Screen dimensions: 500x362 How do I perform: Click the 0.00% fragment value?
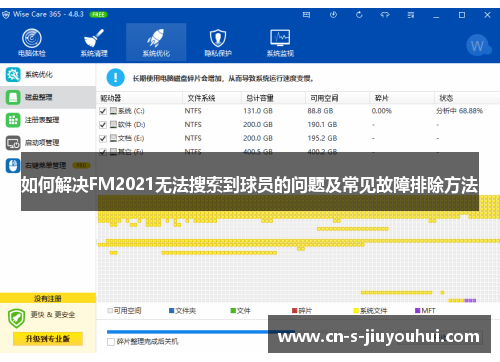pos(382,111)
